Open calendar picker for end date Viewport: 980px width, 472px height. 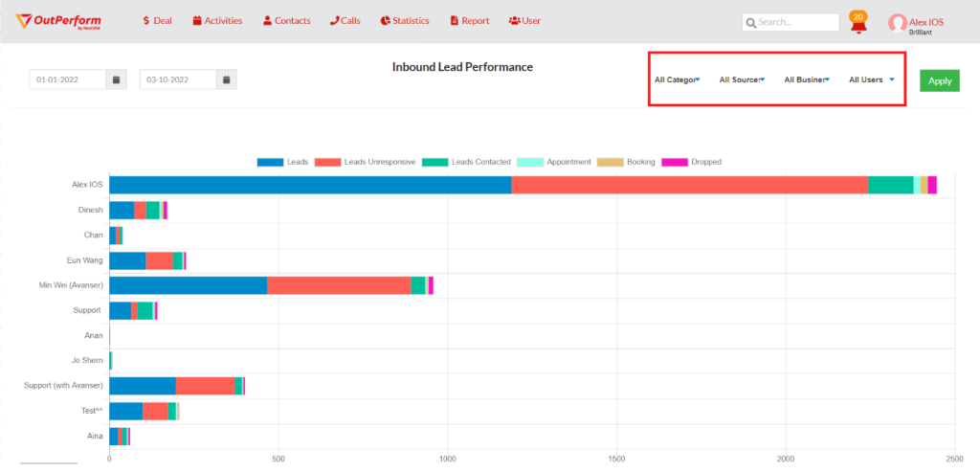(226, 79)
